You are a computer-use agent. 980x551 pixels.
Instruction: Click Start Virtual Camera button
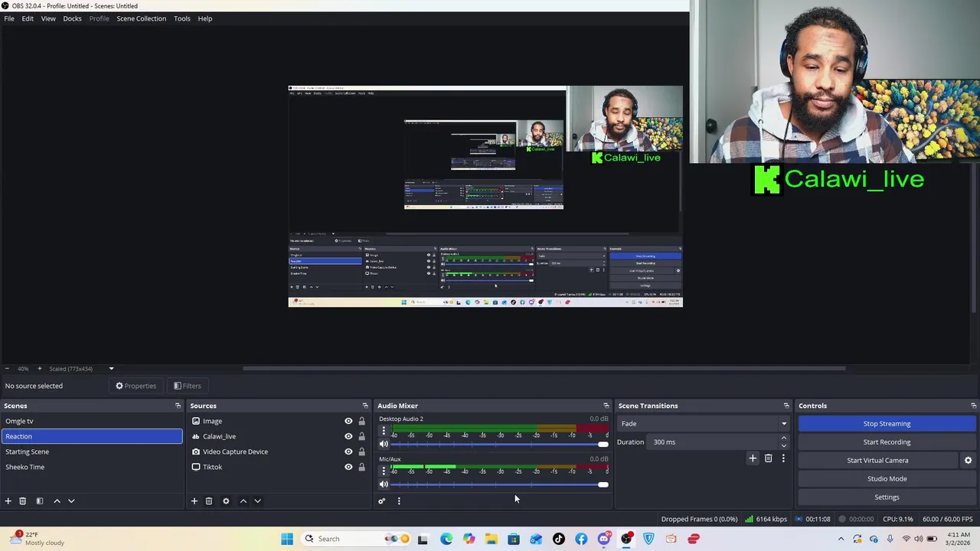point(877,461)
